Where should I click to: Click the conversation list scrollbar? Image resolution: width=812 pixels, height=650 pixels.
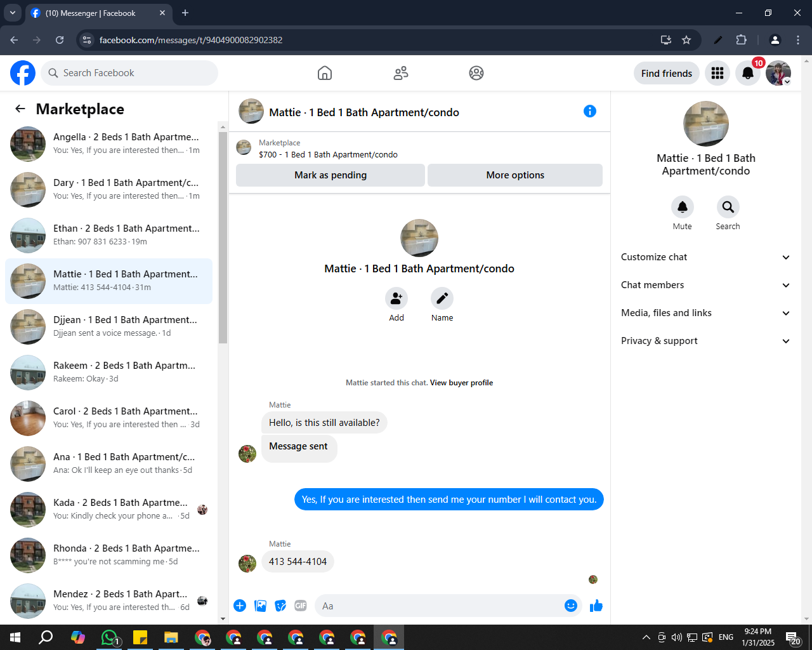[223, 238]
